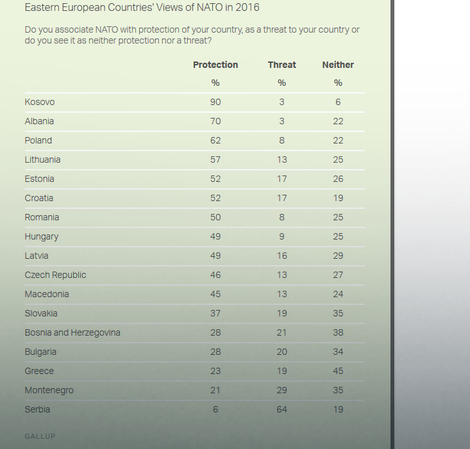Click the GALLUP logo text
470x449 pixels.
click(40, 436)
